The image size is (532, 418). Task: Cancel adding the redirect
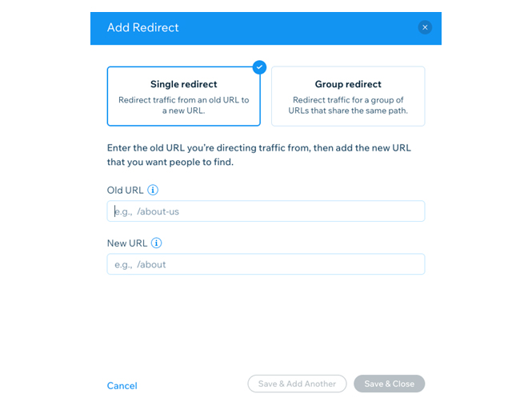122,386
